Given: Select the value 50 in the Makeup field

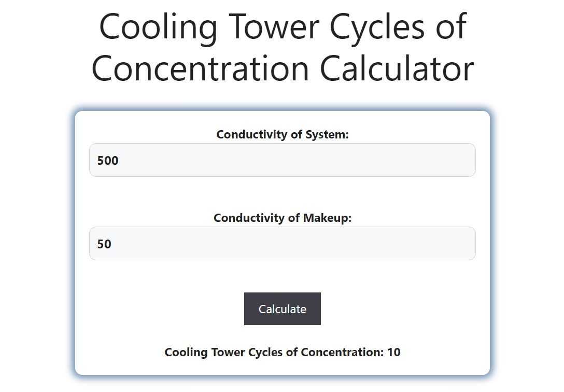Looking at the screenshot, I should point(104,243).
